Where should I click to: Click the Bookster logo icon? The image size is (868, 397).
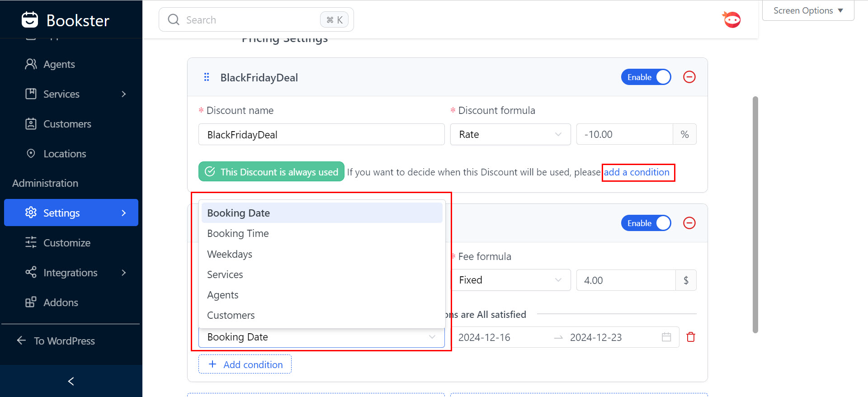coord(30,20)
